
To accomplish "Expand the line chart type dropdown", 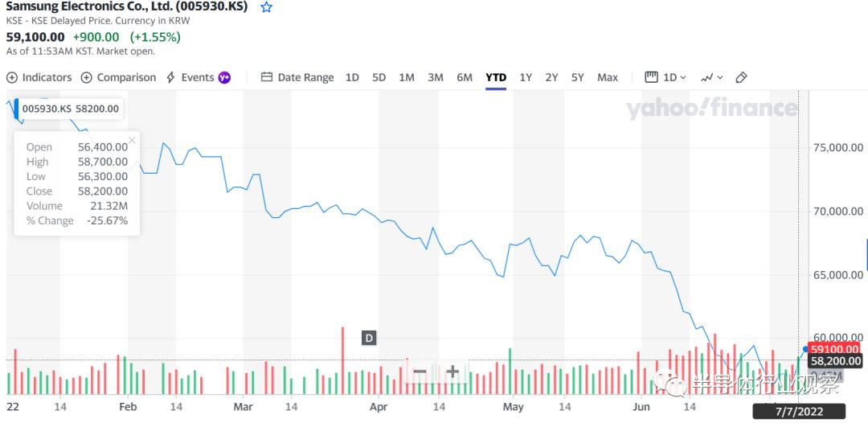I will [x=711, y=77].
